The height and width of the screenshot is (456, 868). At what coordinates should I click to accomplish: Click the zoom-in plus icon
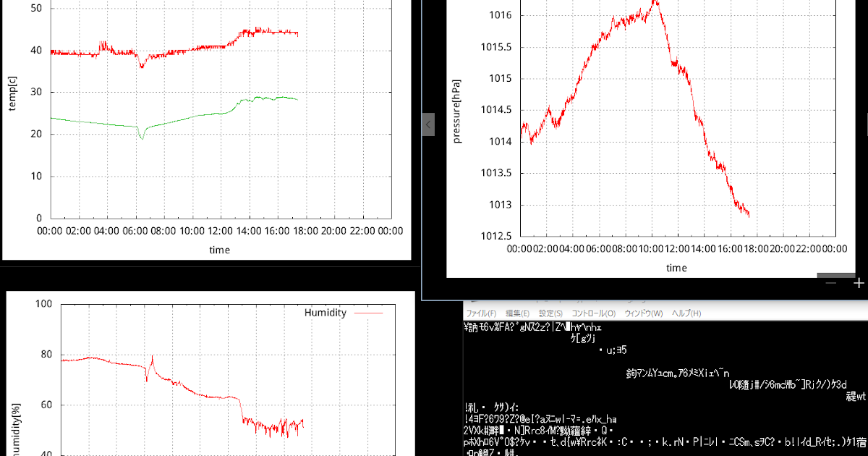click(x=858, y=283)
